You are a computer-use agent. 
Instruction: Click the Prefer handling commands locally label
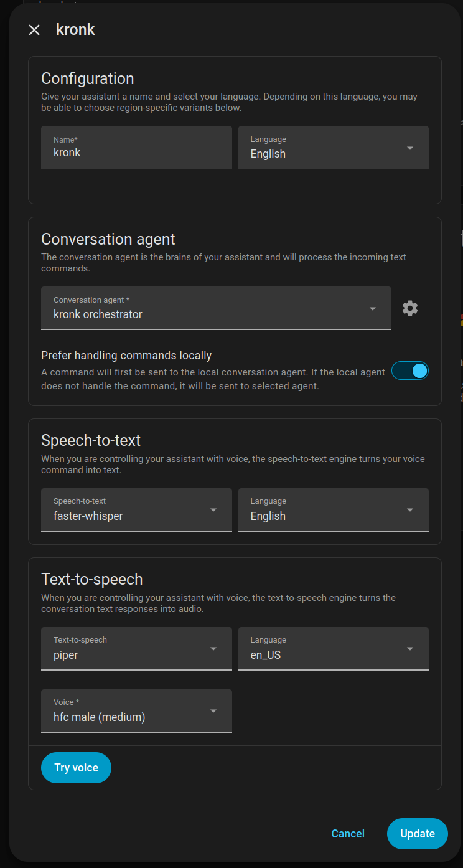126,356
